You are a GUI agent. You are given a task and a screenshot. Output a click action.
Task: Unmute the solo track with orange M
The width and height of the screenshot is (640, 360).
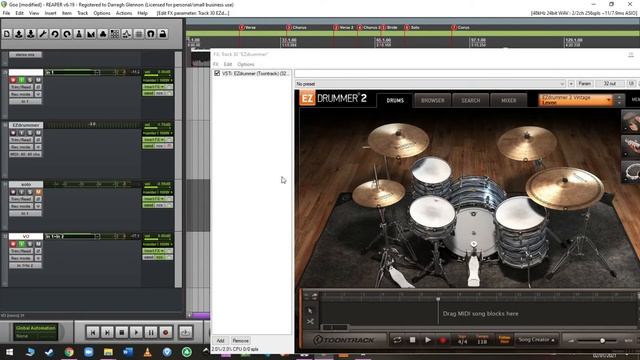[x=38, y=192]
